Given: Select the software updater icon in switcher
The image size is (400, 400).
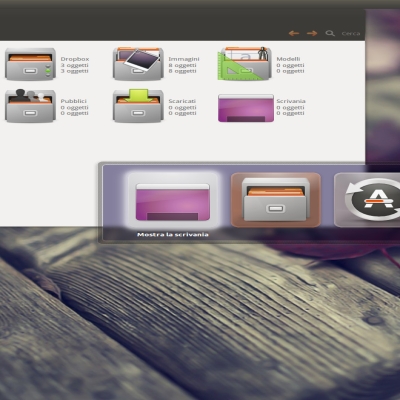Looking at the screenshot, I should pyautogui.click(x=367, y=200).
